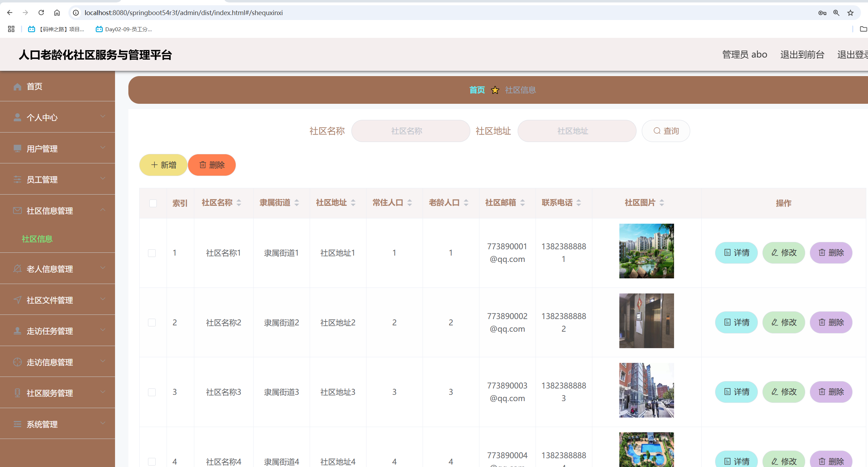The width and height of the screenshot is (868, 467).
Task: Select the 社区信息 submenu item
Action: 37,239
